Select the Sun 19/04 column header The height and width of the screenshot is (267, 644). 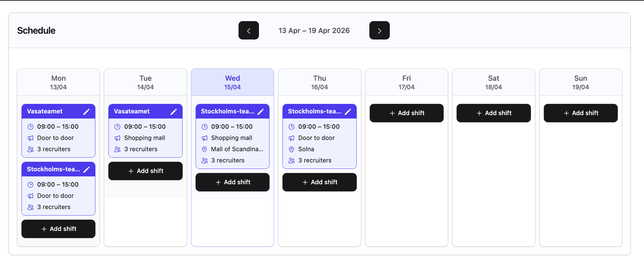point(581,82)
